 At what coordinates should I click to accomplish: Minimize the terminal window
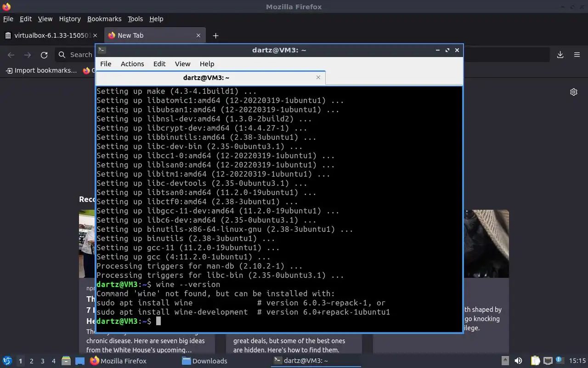point(437,50)
